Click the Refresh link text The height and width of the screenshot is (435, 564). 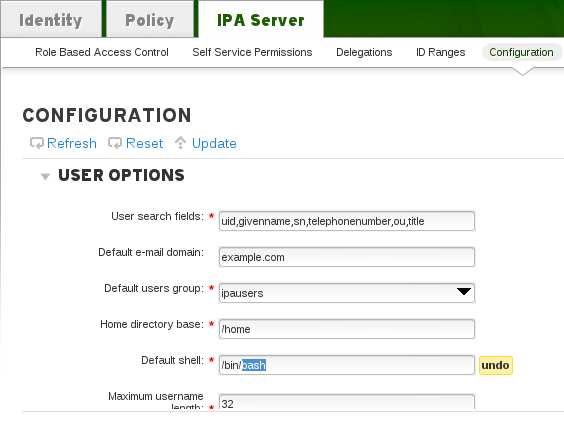(x=72, y=143)
